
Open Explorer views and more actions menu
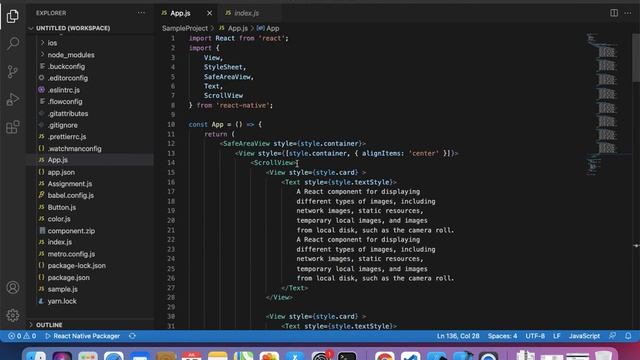coord(141,13)
